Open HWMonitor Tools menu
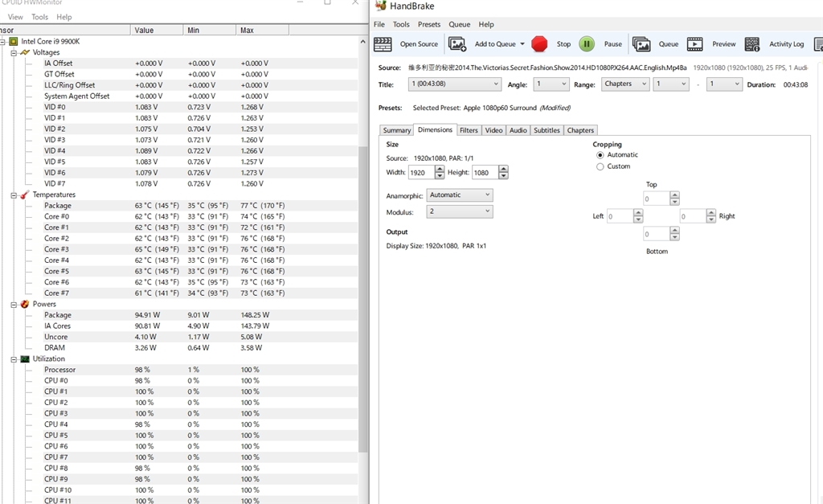The height and width of the screenshot is (504, 823). click(39, 17)
